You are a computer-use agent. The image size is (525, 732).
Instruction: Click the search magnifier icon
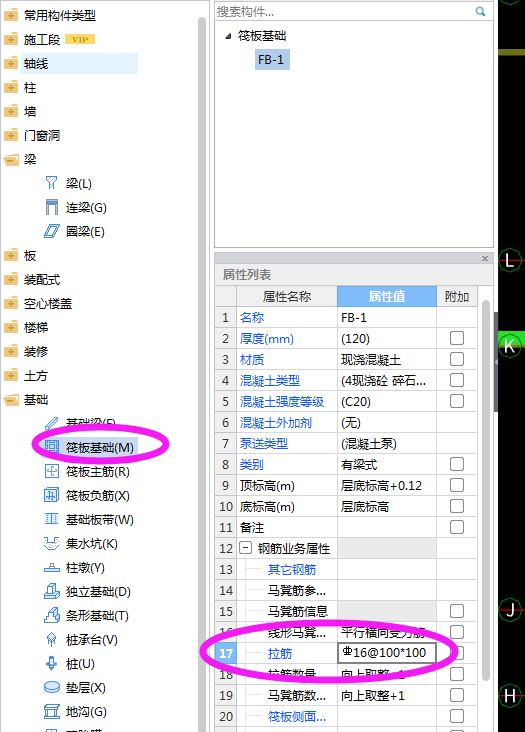tap(480, 11)
